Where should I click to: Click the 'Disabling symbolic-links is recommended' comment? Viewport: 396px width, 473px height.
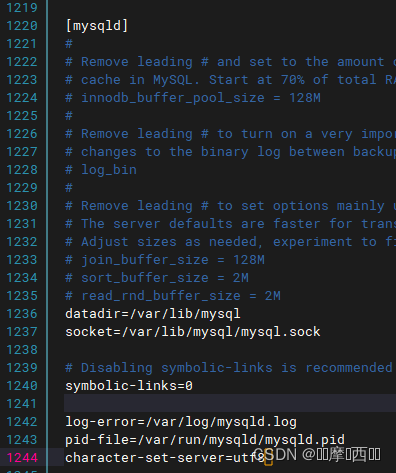click(x=229, y=368)
